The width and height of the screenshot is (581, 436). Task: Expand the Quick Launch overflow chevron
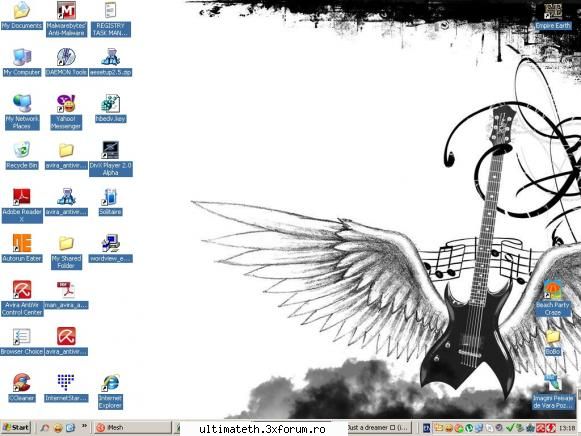point(84,426)
